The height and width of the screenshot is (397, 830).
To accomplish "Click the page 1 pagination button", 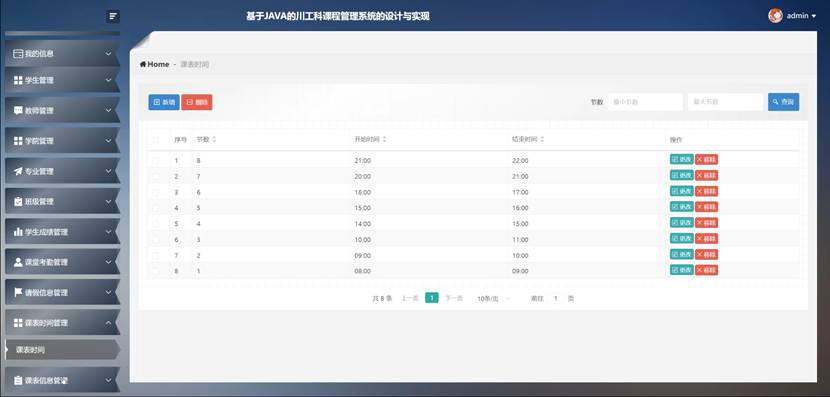I will (x=432, y=298).
